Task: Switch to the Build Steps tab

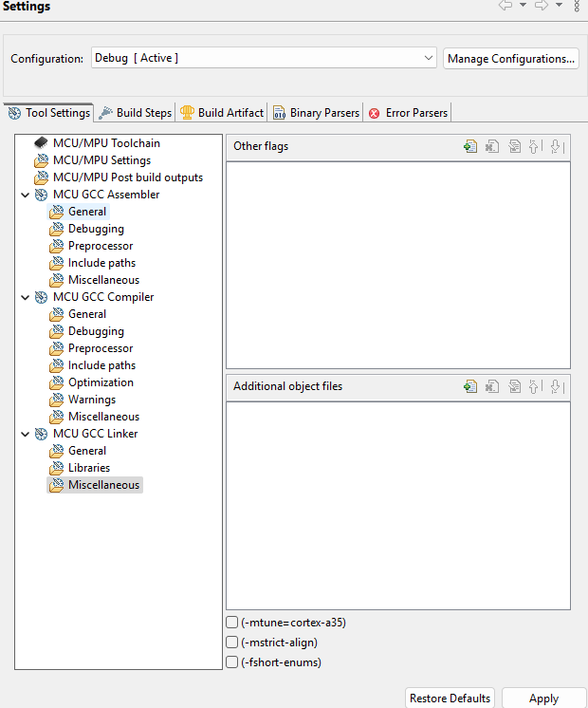Action: click(x=135, y=113)
